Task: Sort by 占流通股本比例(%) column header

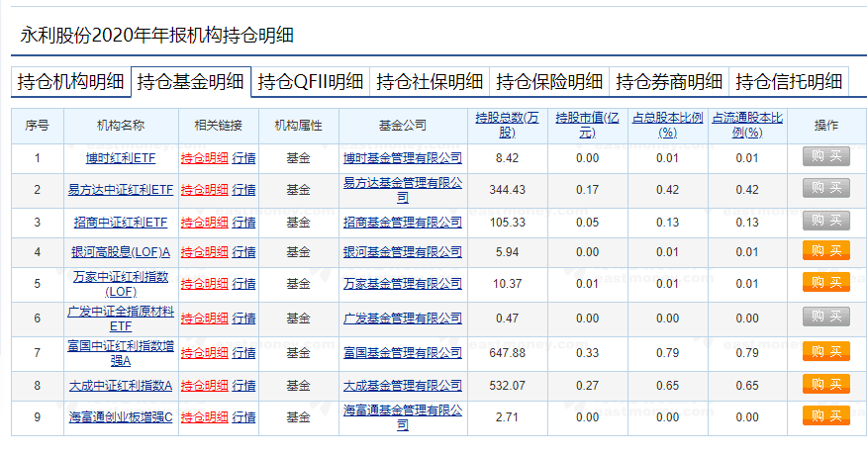Action: (x=747, y=125)
